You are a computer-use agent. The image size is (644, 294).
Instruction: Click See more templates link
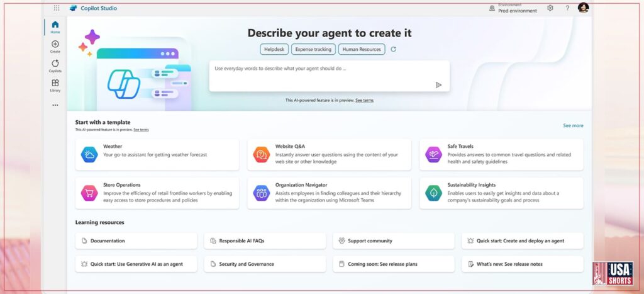point(573,126)
